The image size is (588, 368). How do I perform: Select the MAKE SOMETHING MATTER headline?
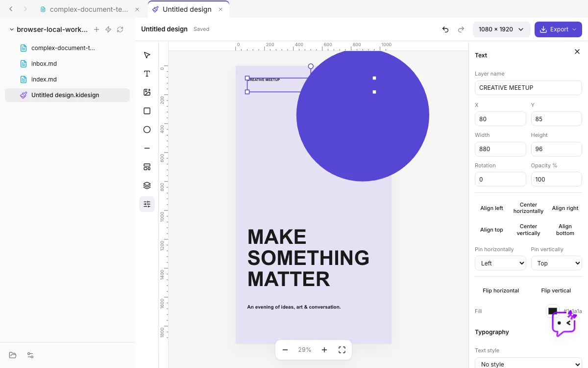(x=308, y=258)
